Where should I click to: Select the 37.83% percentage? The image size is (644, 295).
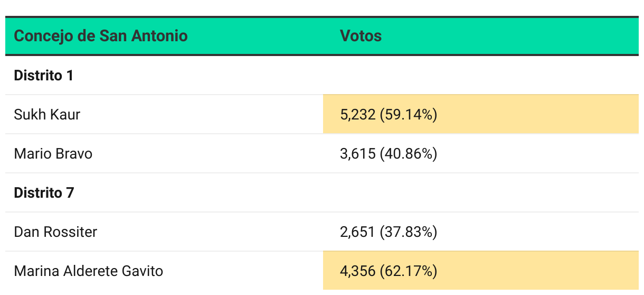pyautogui.click(x=409, y=232)
